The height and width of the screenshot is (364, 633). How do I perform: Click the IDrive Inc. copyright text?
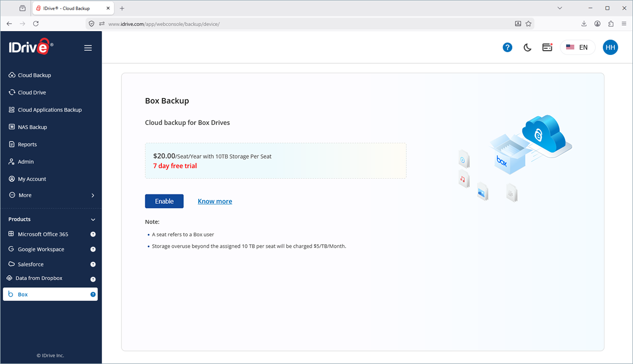point(50,356)
